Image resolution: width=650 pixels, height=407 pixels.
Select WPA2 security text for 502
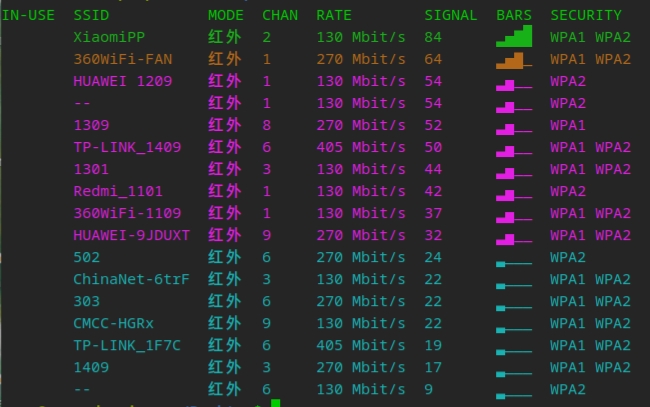[568, 257]
